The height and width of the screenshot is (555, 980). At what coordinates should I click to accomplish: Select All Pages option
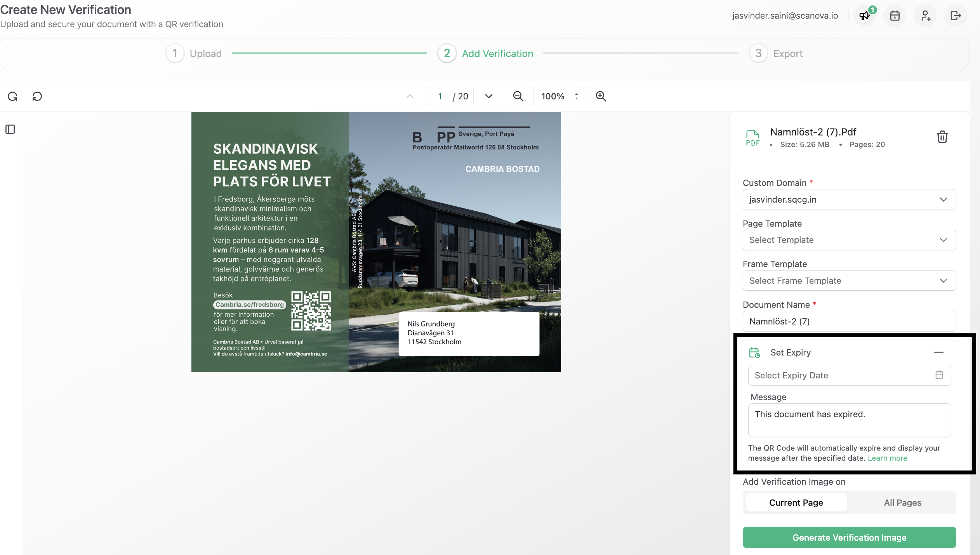pyautogui.click(x=902, y=503)
